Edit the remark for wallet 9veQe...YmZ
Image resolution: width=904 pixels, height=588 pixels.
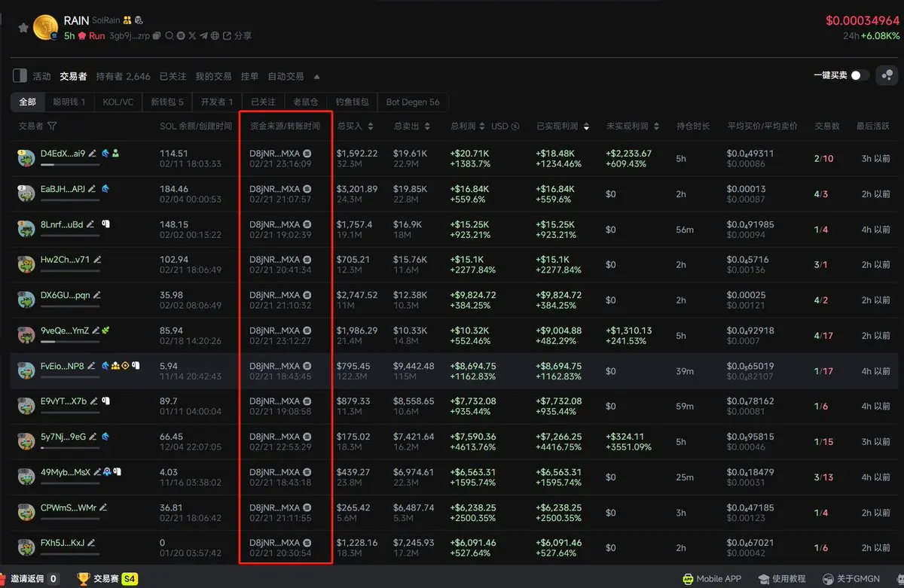[x=96, y=331]
